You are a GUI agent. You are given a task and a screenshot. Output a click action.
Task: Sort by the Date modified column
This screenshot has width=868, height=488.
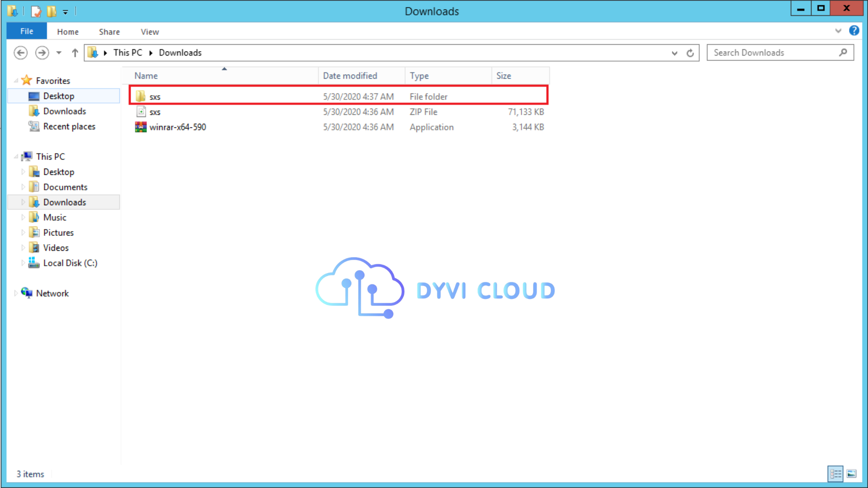point(362,75)
